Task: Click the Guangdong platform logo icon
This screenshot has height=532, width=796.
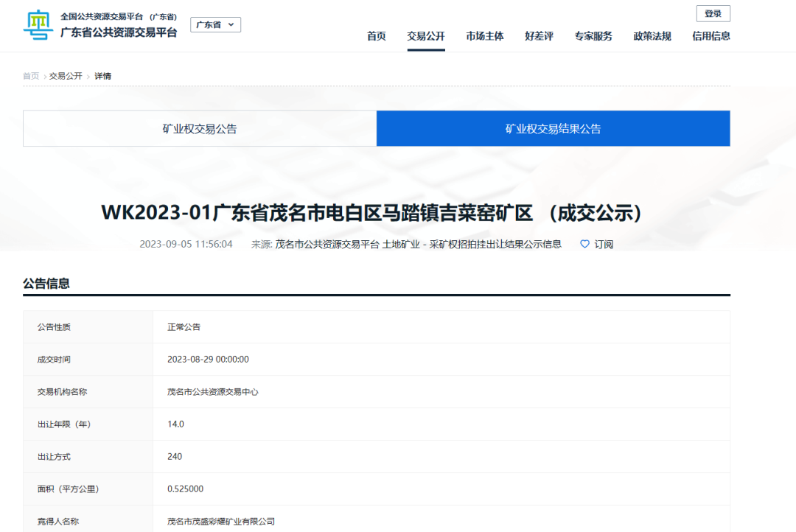Action: (x=38, y=25)
